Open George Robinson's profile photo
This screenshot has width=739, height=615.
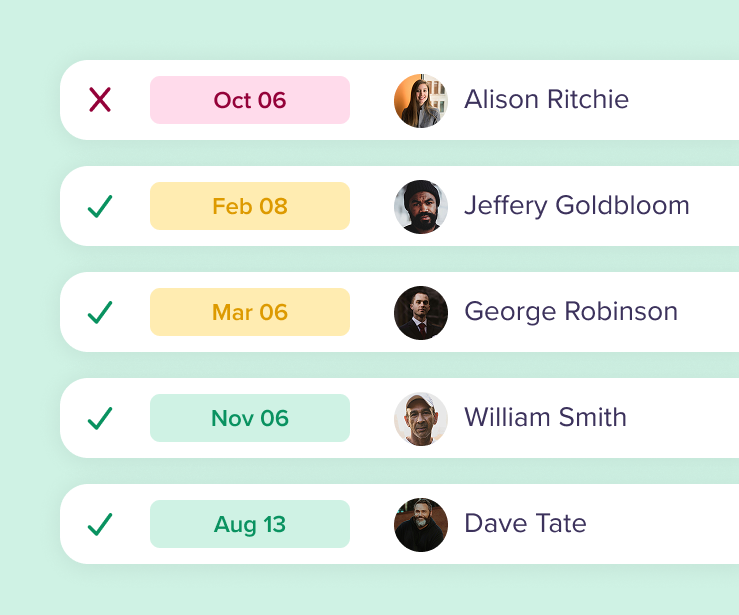pyautogui.click(x=421, y=312)
